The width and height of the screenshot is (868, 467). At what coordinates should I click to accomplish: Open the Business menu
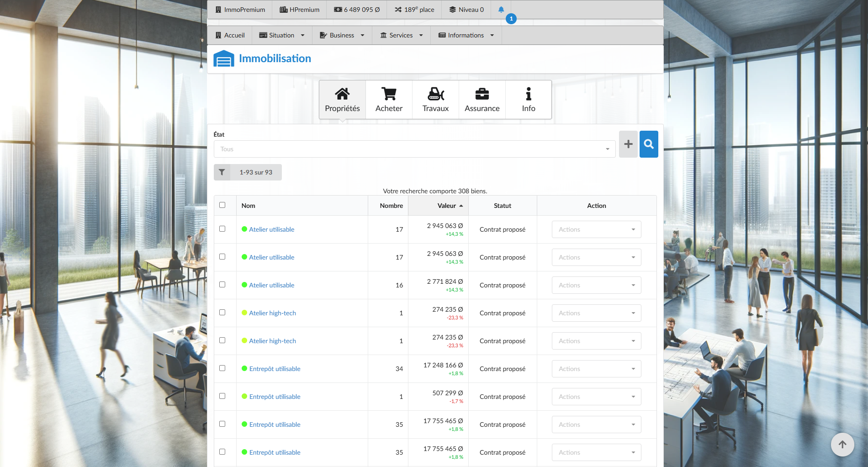(x=342, y=35)
